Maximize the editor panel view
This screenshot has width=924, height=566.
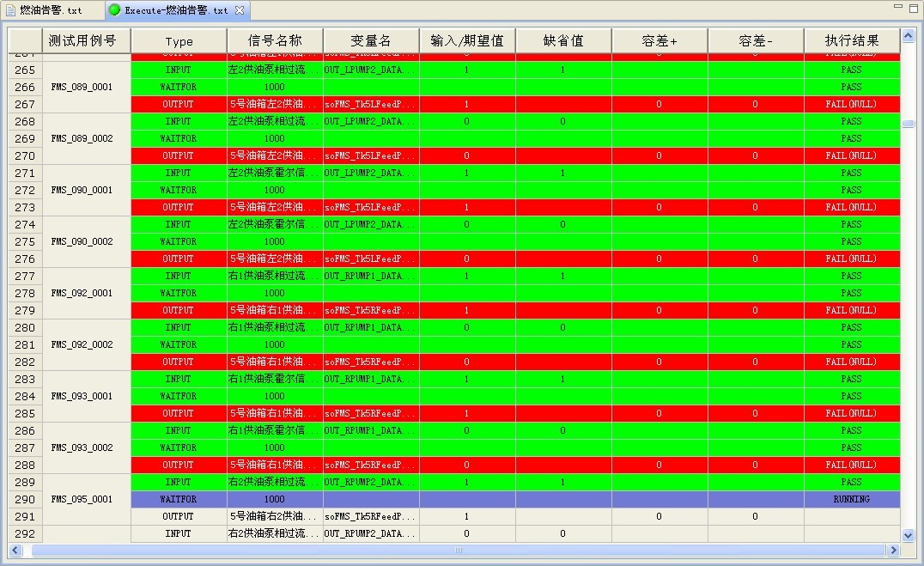click(x=914, y=8)
